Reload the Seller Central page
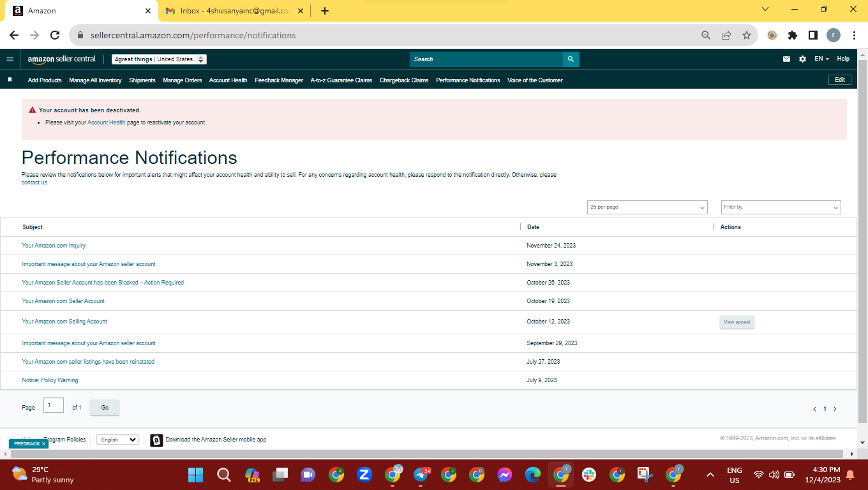The height and width of the screenshot is (490, 868). [x=55, y=35]
